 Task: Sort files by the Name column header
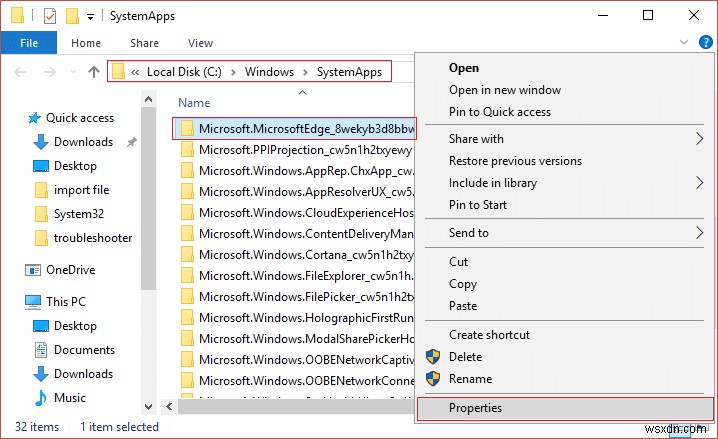(194, 103)
